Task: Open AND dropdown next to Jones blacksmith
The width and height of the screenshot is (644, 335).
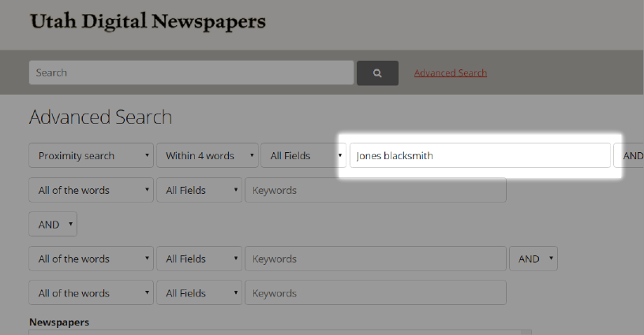Action: tap(629, 155)
